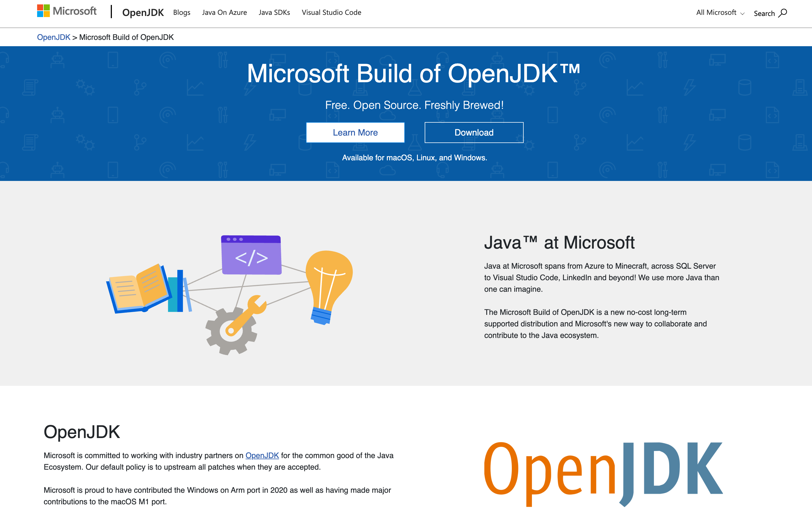
Task: Open Visual Studio Code navigation item
Action: tap(331, 12)
